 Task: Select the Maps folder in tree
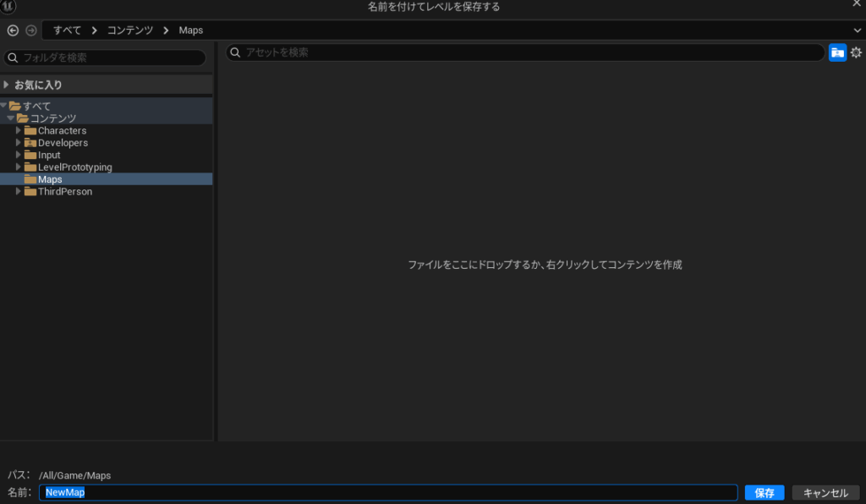[49, 179]
